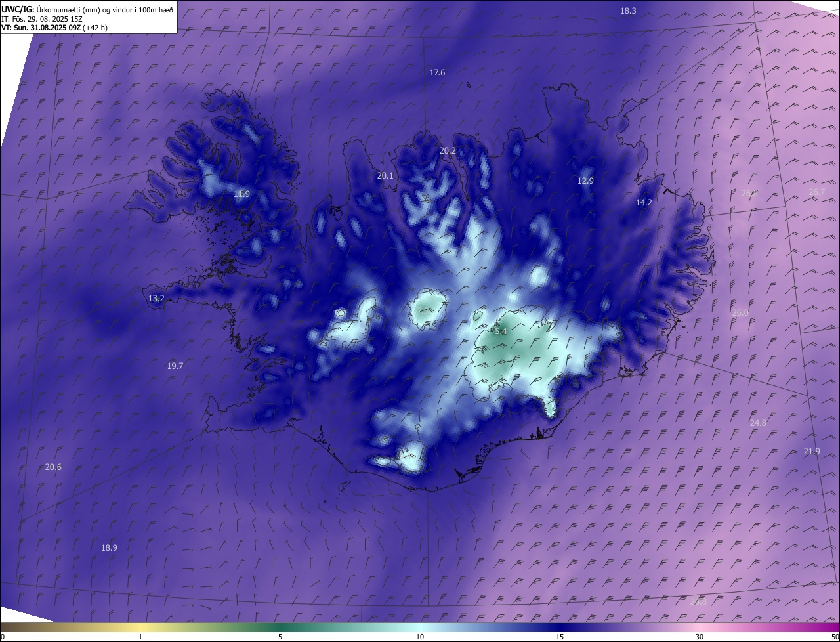This screenshot has height=642, width=840.
Task: Click the 26.0 value label on the map
Action: click(740, 313)
